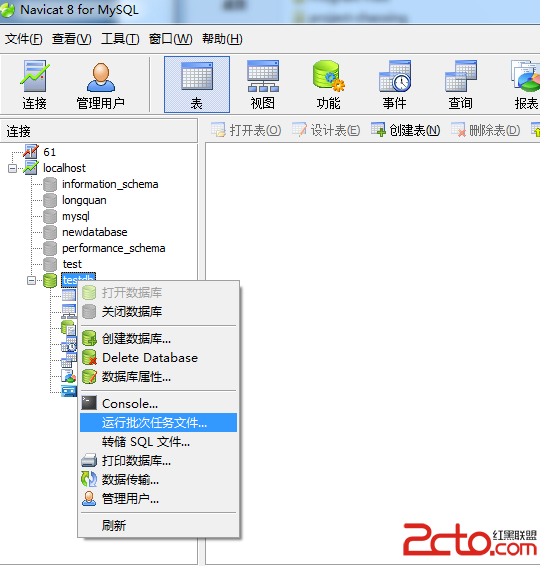Open the 查看(V) menu
The height and width of the screenshot is (566, 540).
coord(71,39)
